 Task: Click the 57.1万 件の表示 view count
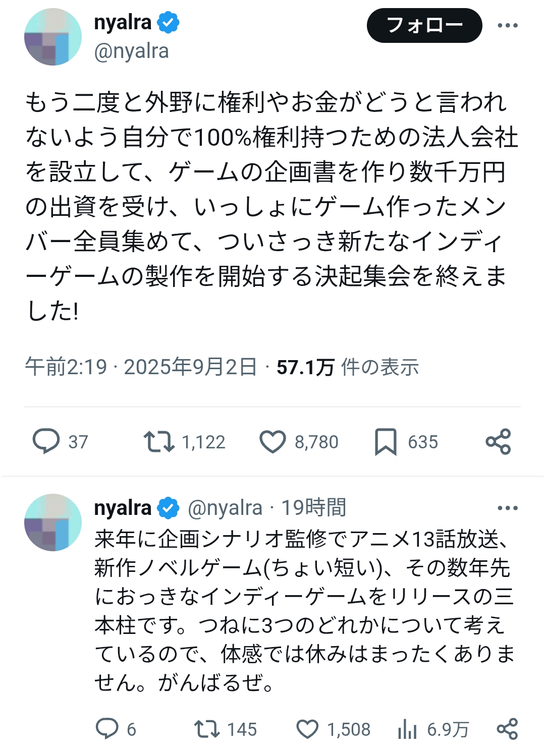point(348,367)
